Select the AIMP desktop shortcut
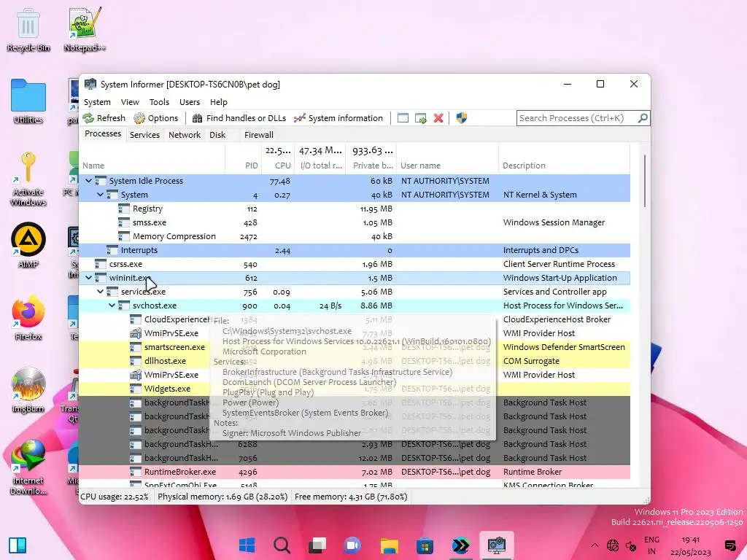Image resolution: width=747 pixels, height=560 pixels. click(28, 245)
